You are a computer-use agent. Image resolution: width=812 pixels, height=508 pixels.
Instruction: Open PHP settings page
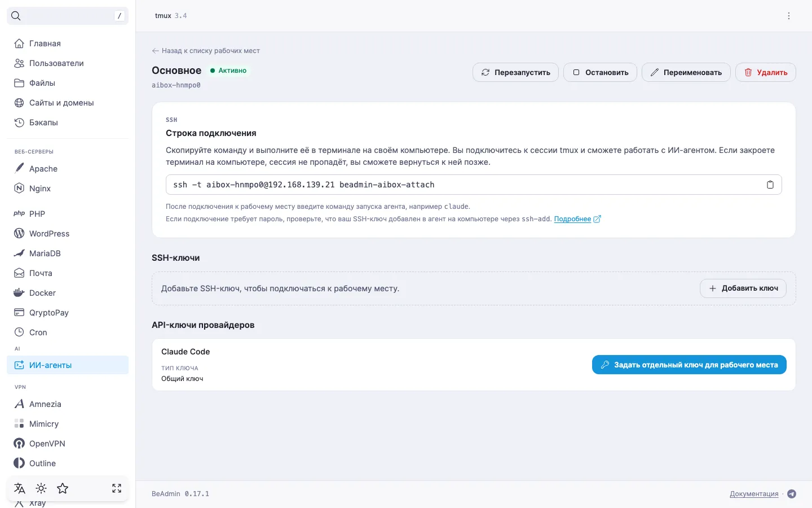(68, 214)
